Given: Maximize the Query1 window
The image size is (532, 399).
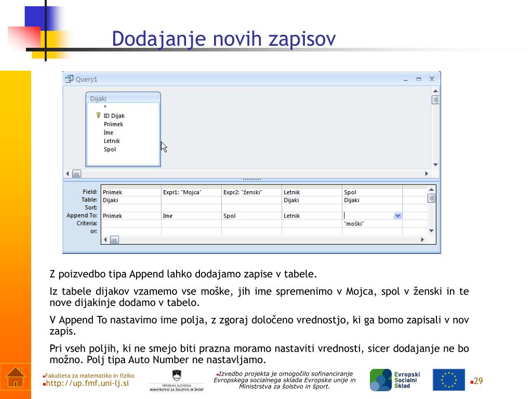Looking at the screenshot, I should point(419,79).
